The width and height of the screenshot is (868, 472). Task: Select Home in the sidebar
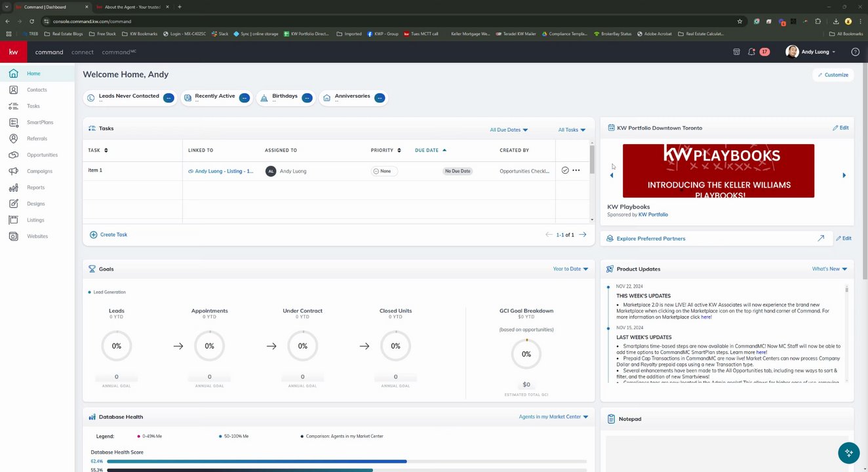33,73
